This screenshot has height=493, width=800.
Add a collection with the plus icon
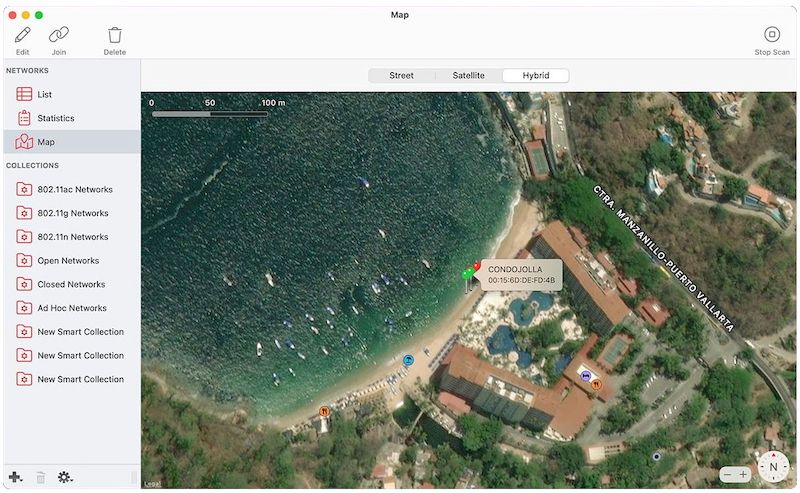[x=15, y=478]
